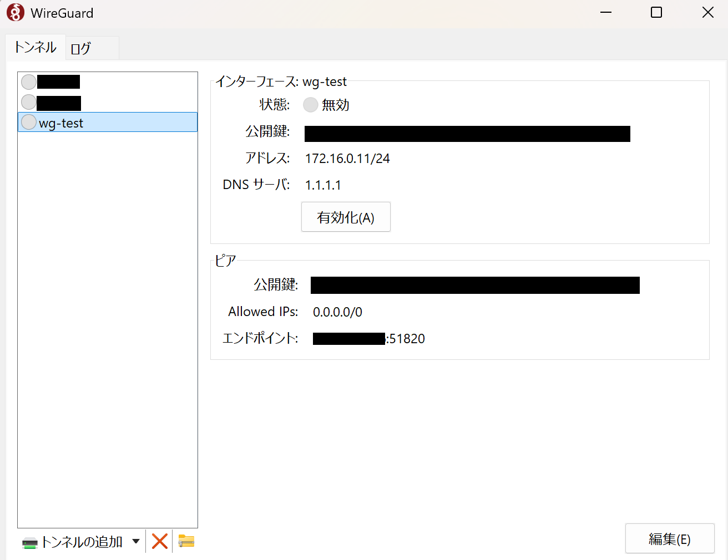Click the 無効 status text
Viewport: 728px width, 560px height.
click(x=336, y=105)
